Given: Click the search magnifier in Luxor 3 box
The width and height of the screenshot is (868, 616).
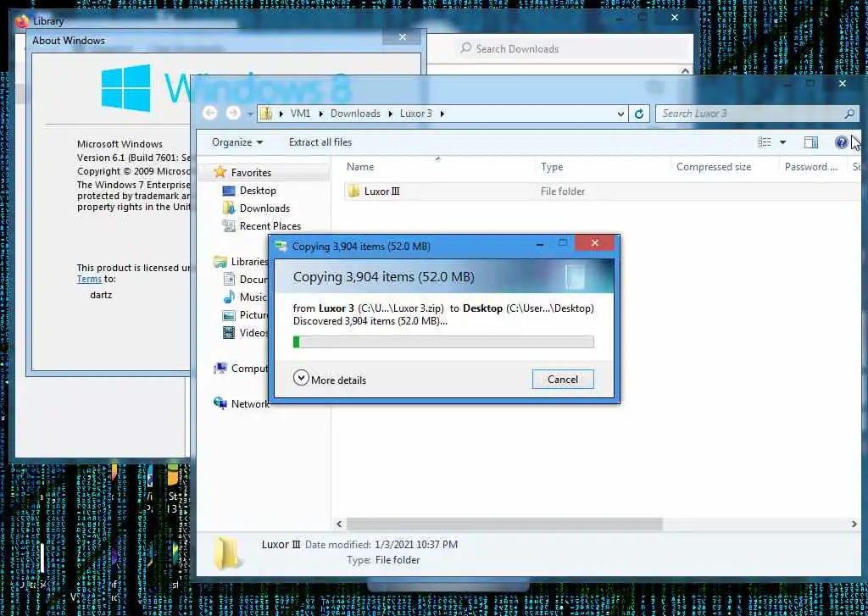Looking at the screenshot, I should coord(849,114).
